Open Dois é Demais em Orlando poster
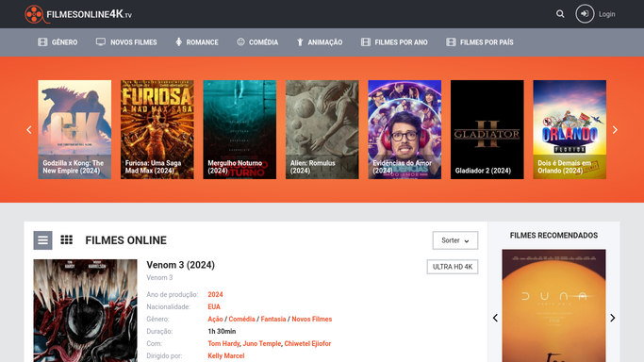The height and width of the screenshot is (362, 644). pyautogui.click(x=570, y=129)
